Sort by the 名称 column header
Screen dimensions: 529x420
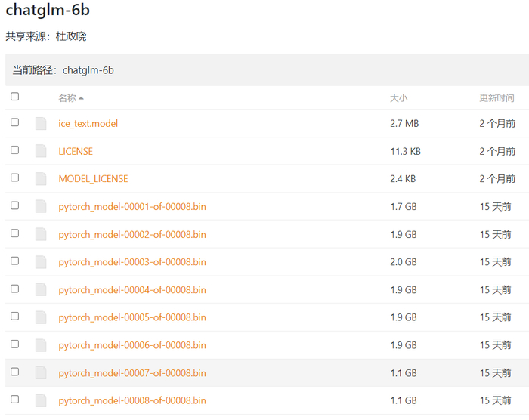click(71, 98)
